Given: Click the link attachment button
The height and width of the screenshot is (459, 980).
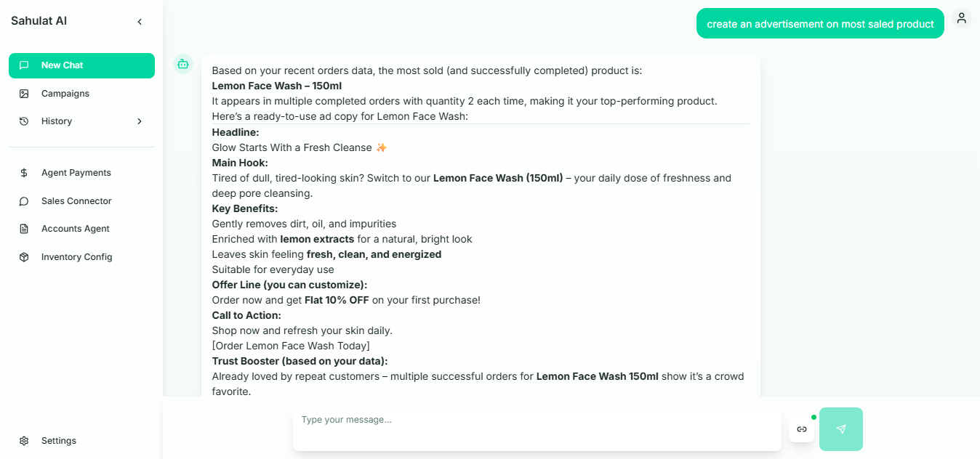Looking at the screenshot, I should [801, 429].
